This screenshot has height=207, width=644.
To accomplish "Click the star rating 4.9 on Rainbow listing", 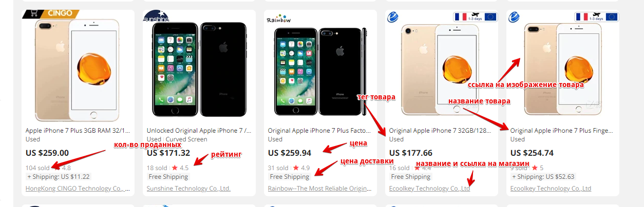I will pyautogui.click(x=301, y=168).
